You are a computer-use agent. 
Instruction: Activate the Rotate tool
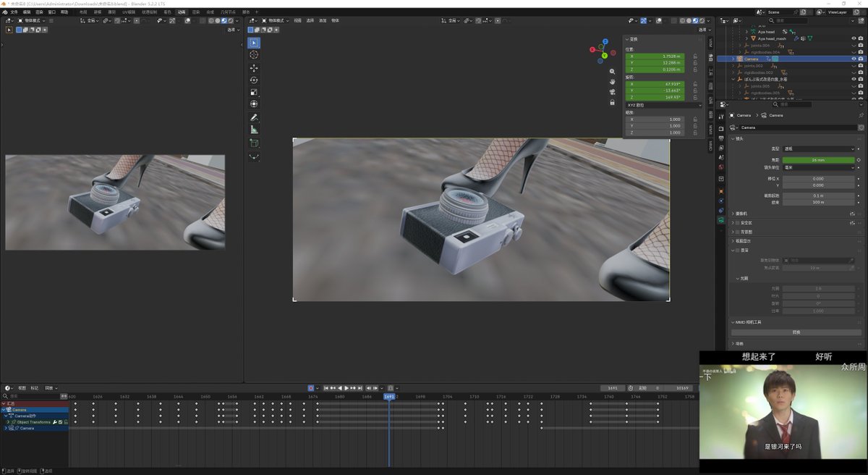[254, 80]
